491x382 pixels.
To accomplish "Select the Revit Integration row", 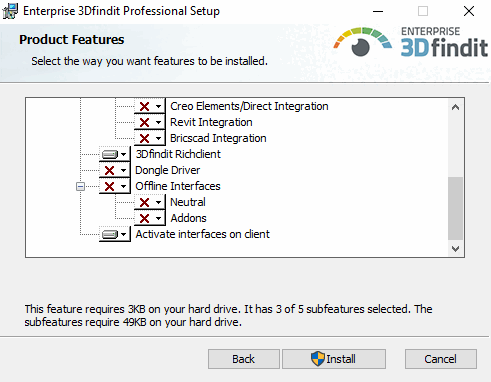I will (211, 122).
